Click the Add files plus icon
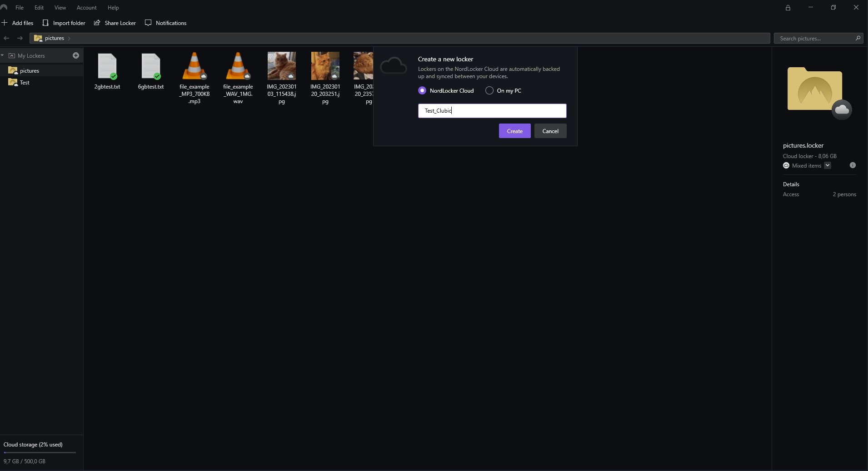Image resolution: width=868 pixels, height=471 pixels. (x=5, y=23)
